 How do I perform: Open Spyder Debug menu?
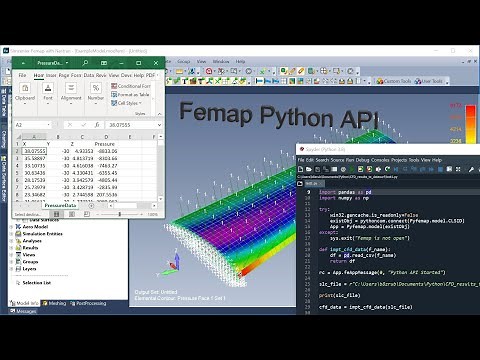tap(362, 160)
